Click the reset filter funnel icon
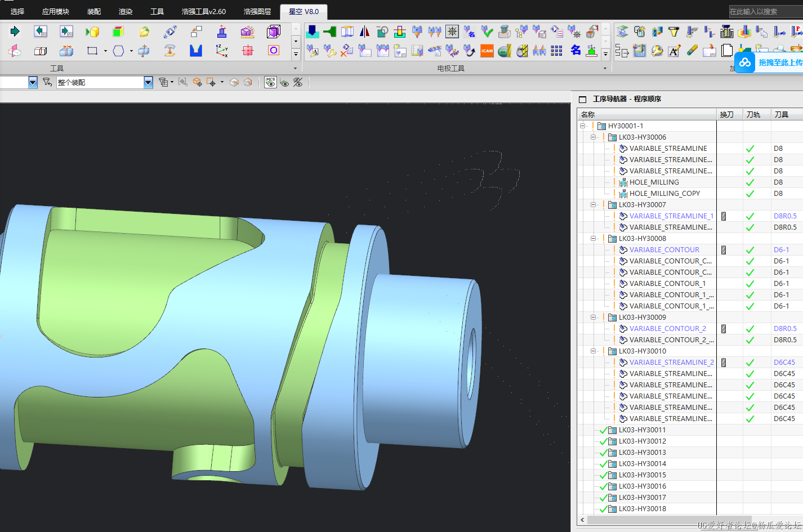The image size is (803, 532). pyautogui.click(x=47, y=82)
